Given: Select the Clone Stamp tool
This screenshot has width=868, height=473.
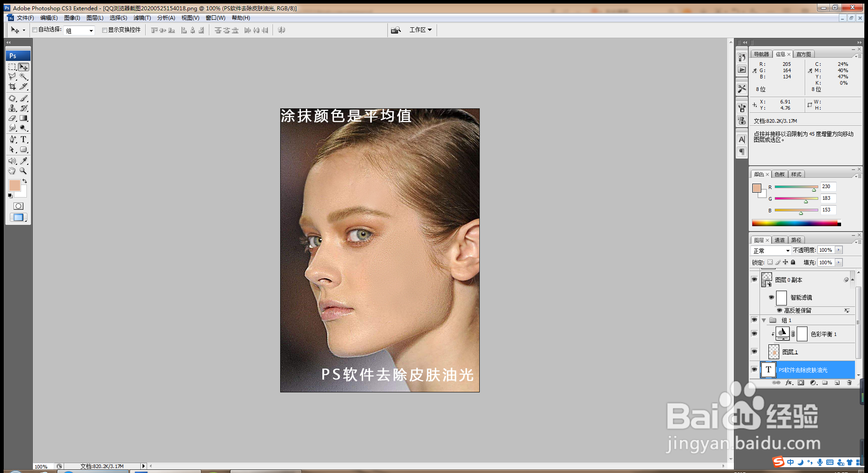Looking at the screenshot, I should (x=13, y=108).
